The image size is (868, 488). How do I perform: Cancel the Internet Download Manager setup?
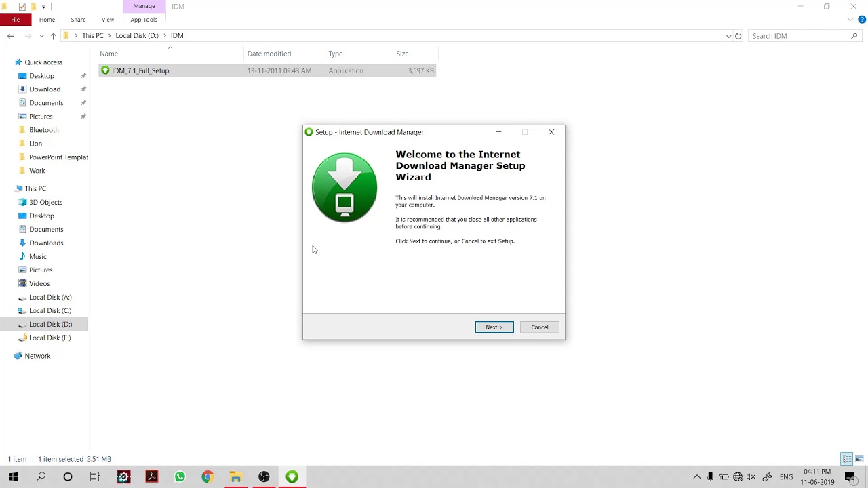540,327
